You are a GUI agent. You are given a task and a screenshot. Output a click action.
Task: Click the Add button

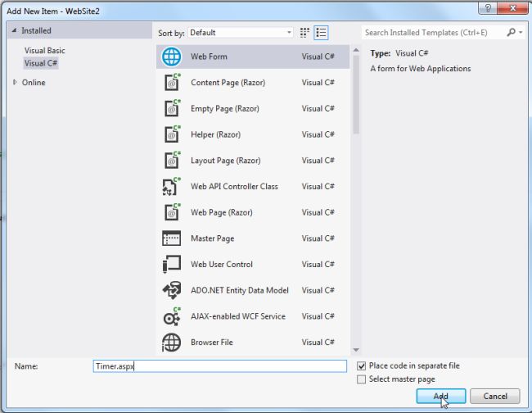(x=440, y=396)
